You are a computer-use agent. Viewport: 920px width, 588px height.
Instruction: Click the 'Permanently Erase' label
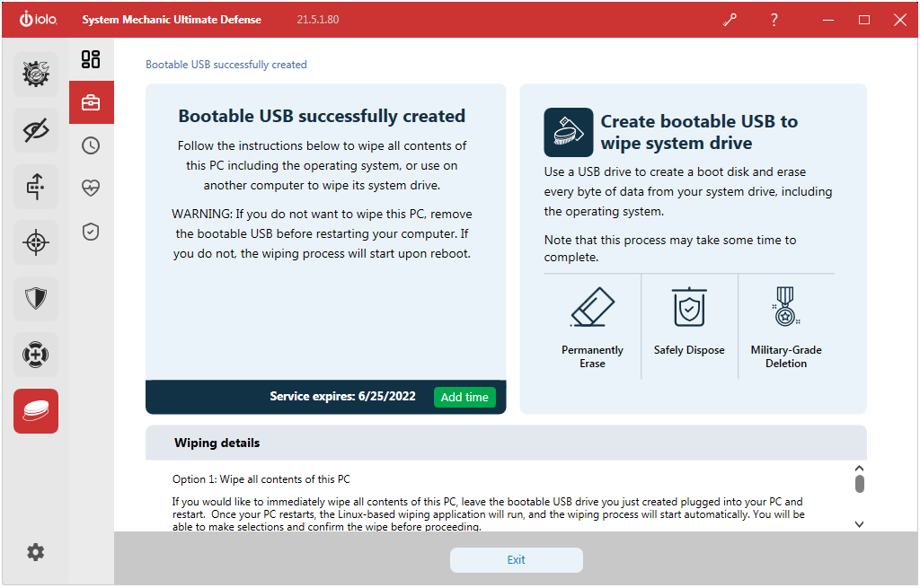pyautogui.click(x=592, y=356)
